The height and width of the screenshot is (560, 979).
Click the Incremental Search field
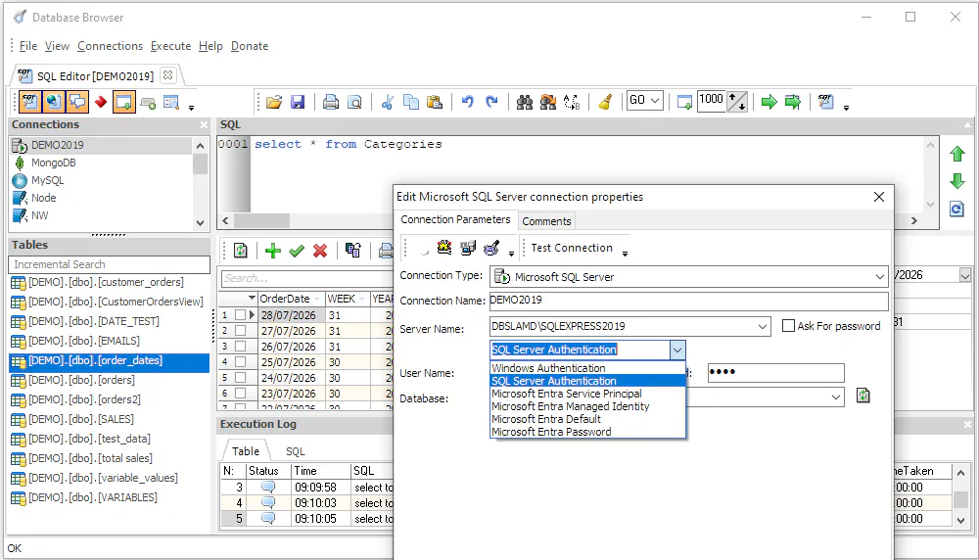(110, 264)
